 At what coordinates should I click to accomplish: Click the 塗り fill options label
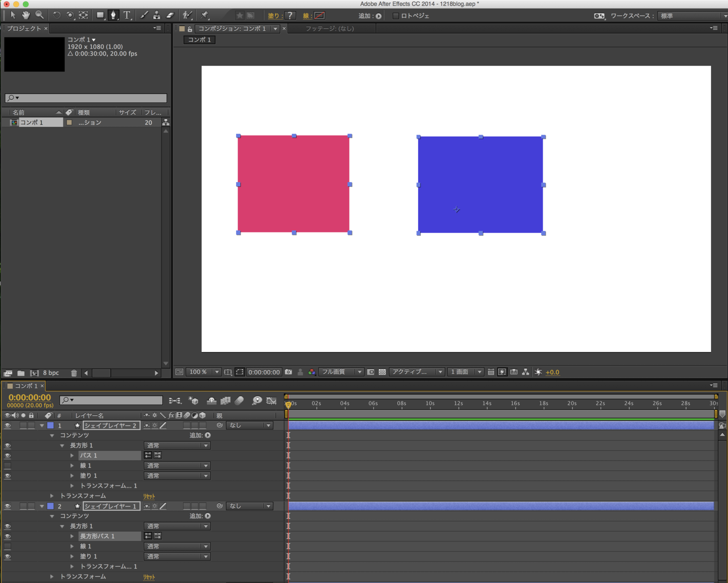tap(273, 16)
